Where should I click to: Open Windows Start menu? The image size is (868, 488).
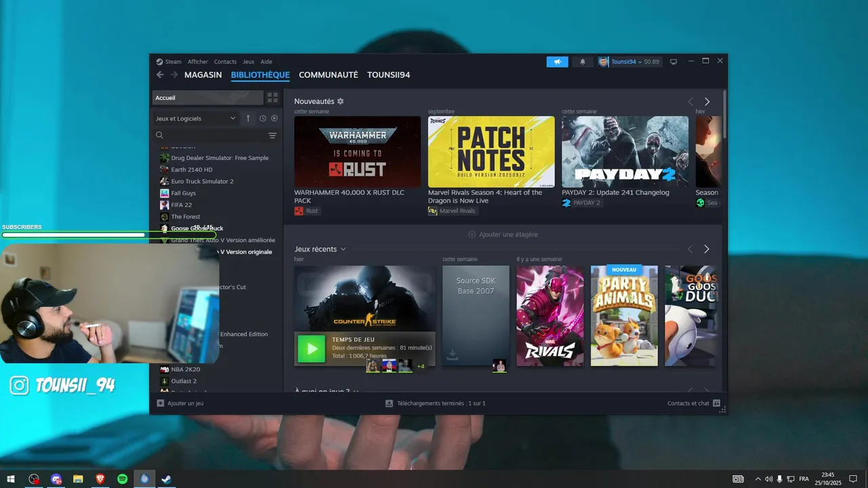[x=11, y=479]
